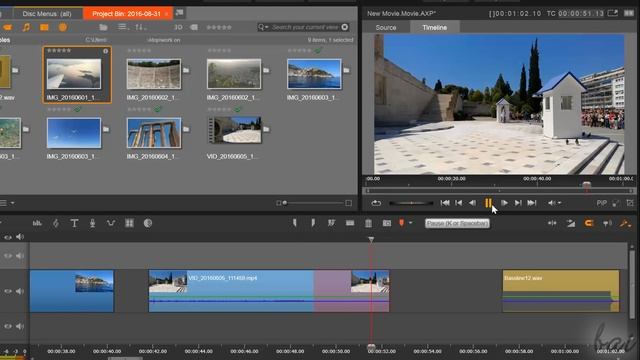Mute the track containing VID_20160605 clip
The width and height of the screenshot is (640, 360).
tap(20, 291)
